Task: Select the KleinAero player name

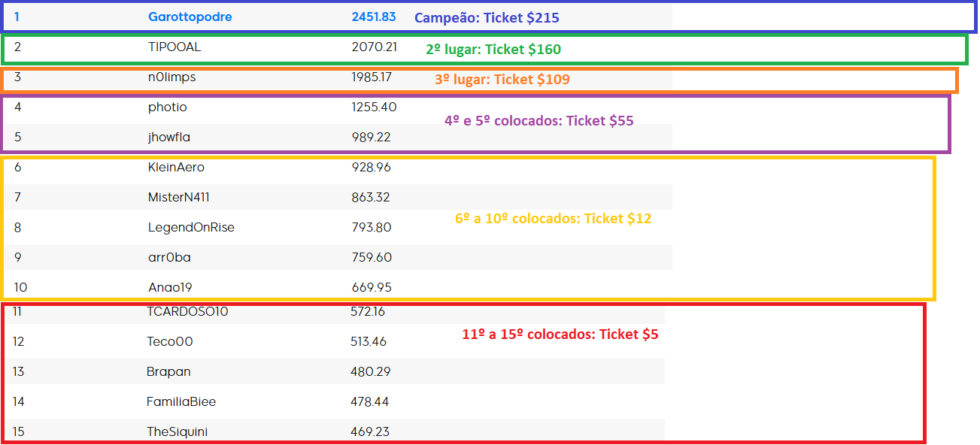Action: pyautogui.click(x=176, y=167)
